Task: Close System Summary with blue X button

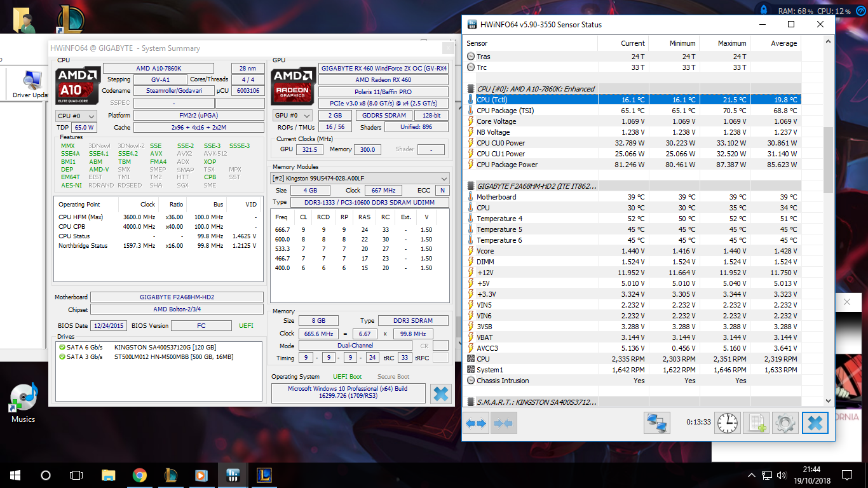Action: pyautogui.click(x=440, y=394)
